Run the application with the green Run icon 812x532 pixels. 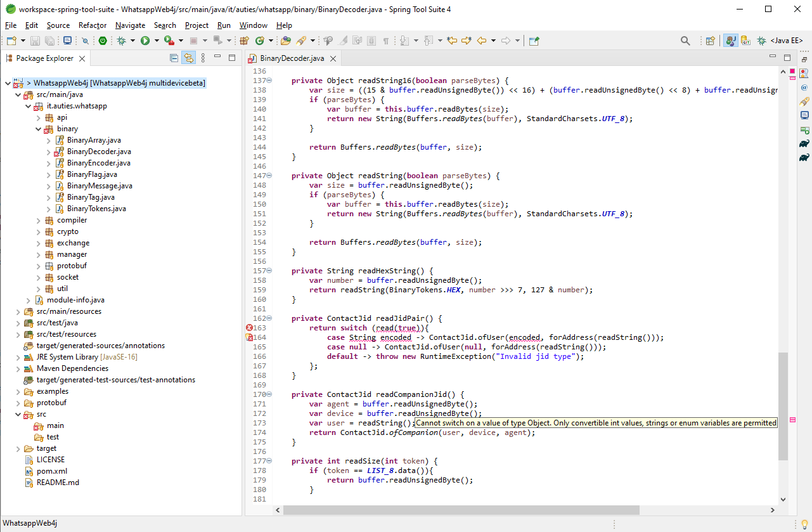[146, 40]
